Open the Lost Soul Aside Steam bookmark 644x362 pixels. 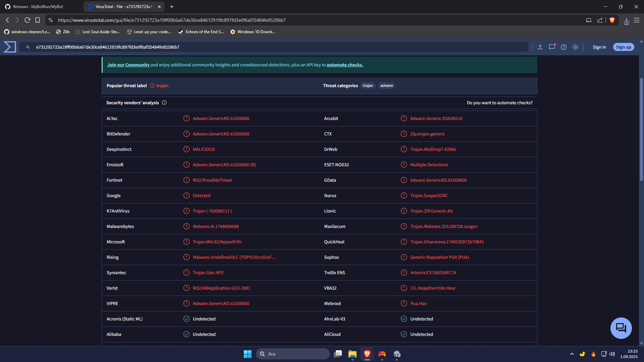click(x=98, y=32)
